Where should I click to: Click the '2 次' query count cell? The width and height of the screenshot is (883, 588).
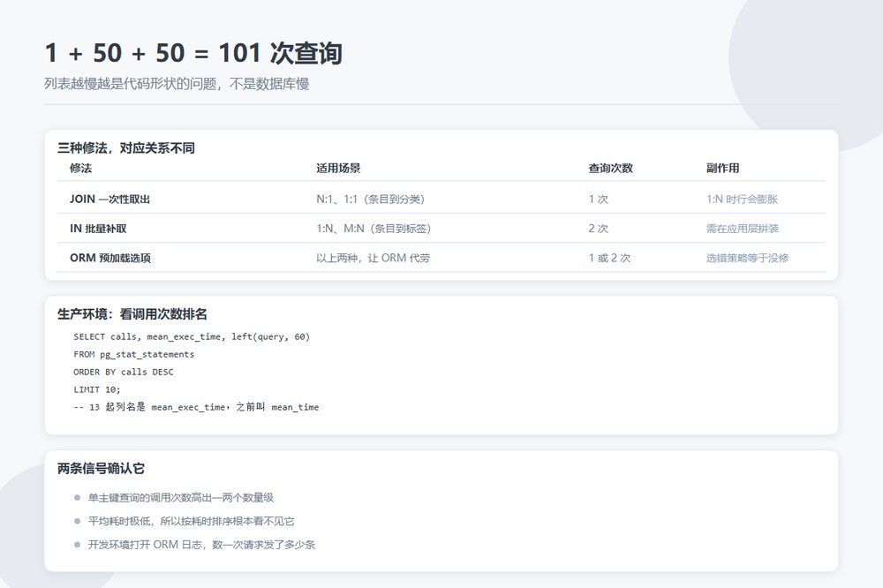click(599, 228)
